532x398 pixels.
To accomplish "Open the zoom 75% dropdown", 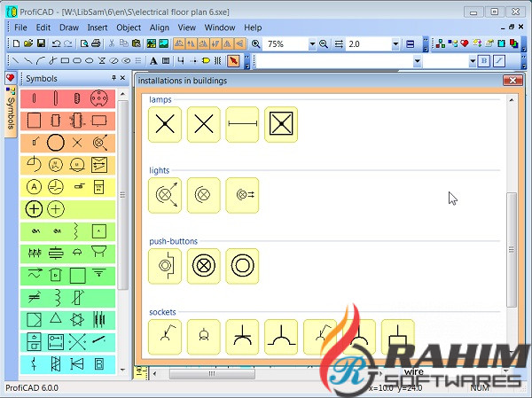I will coord(312,44).
